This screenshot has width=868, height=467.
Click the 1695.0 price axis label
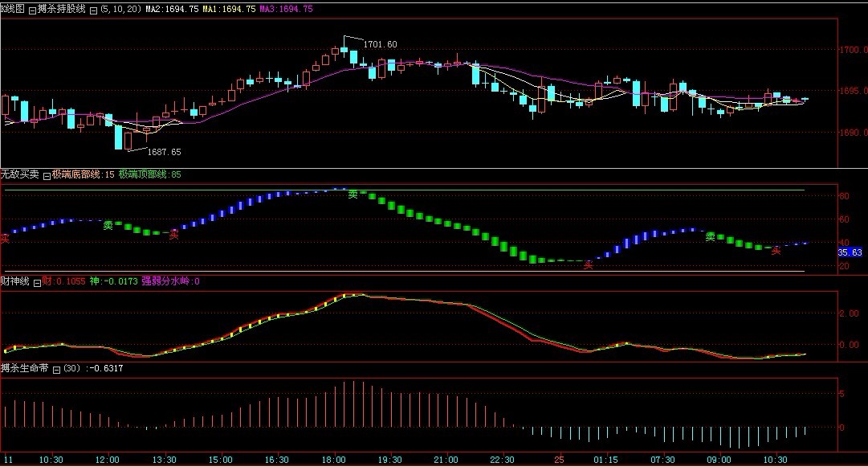pos(853,91)
